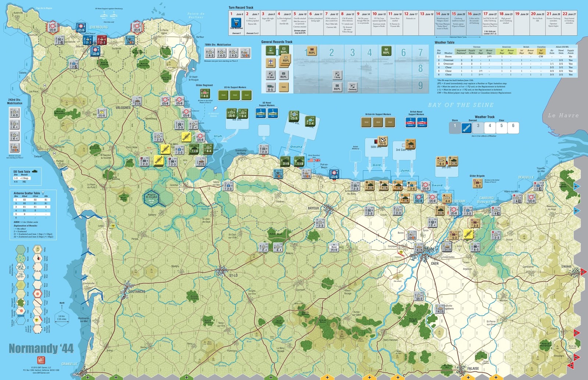The image size is (588, 380).
Task: Pick the green 1 Army counter on the General Records Track
Action: coord(270,51)
